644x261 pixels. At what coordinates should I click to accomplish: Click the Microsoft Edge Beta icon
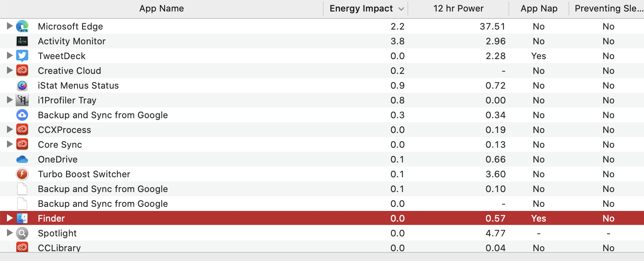coord(22,26)
